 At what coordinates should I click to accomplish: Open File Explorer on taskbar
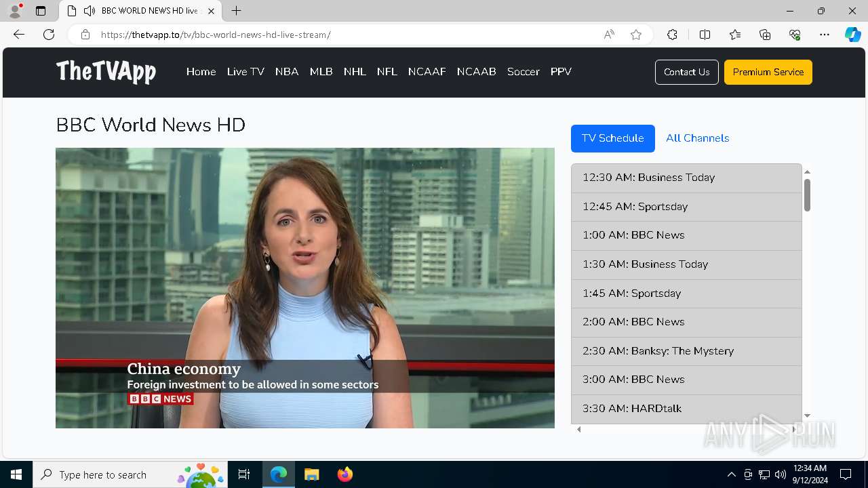click(x=311, y=474)
